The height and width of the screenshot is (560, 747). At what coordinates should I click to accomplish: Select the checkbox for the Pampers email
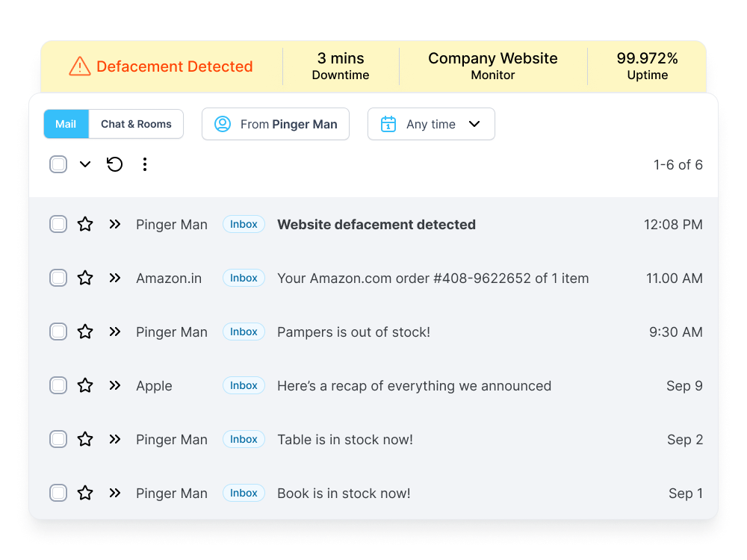tap(58, 332)
